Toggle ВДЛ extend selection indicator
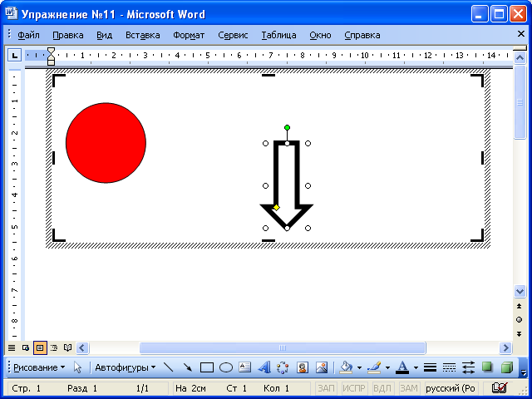 tap(382, 388)
